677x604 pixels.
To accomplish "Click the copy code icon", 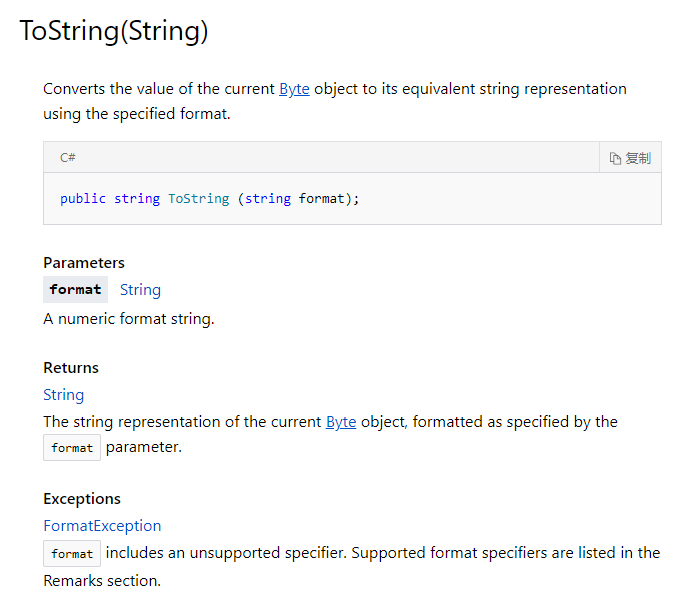I will [616, 158].
